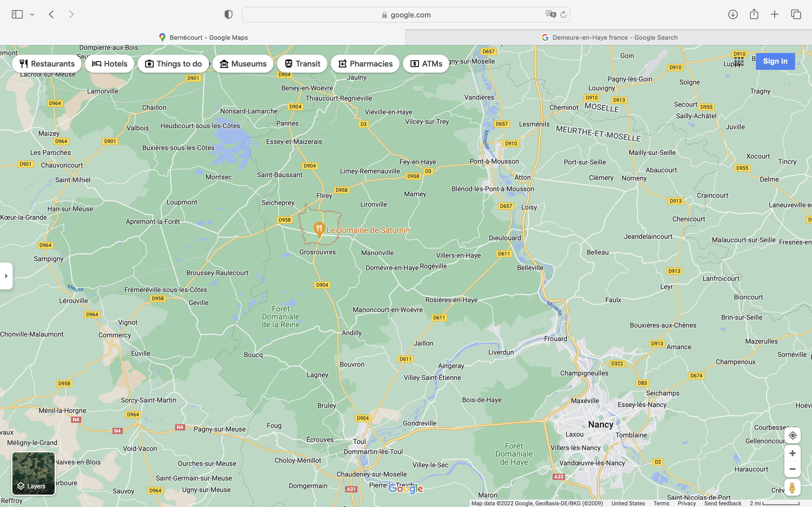This screenshot has width=812, height=507.
Task: Click the google.com address bar
Action: [x=406, y=15]
